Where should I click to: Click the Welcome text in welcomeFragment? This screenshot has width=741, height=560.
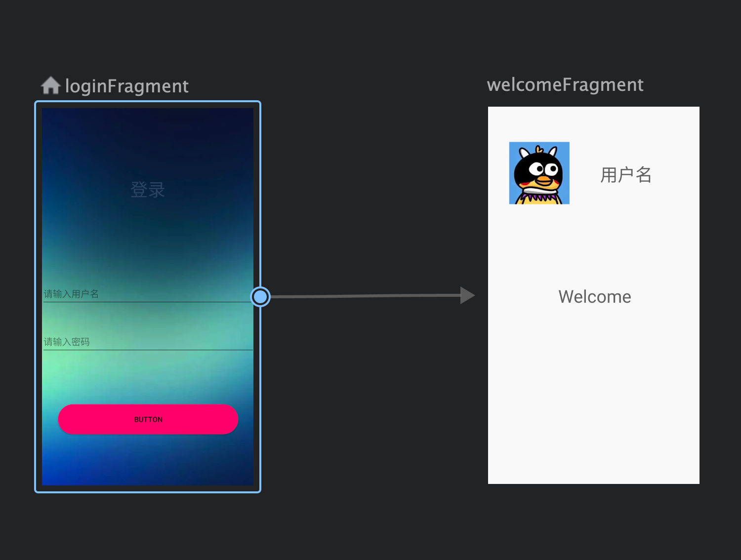[595, 297]
